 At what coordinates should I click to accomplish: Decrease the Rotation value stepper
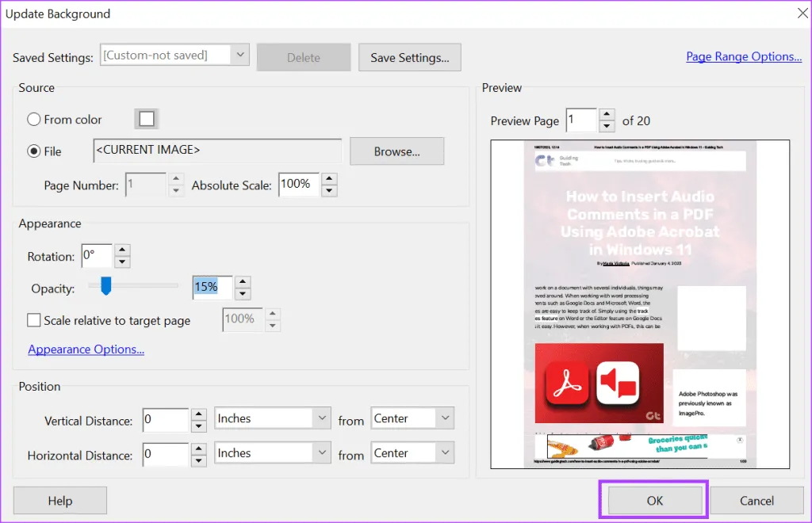tap(121, 262)
